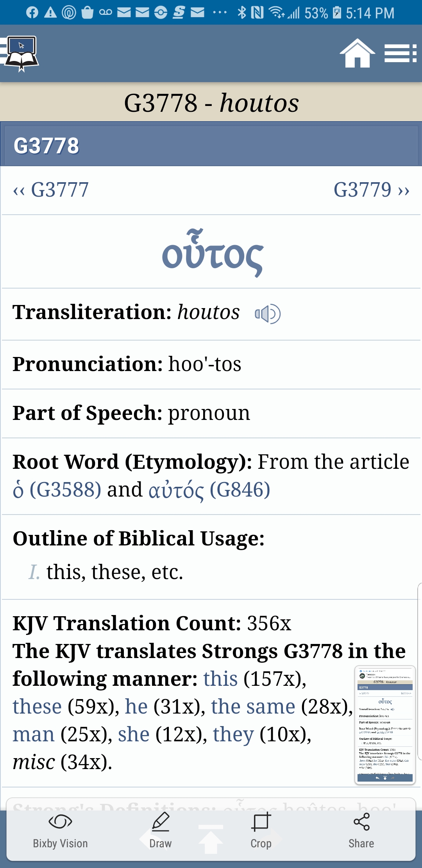422x868 pixels.
Task: Open the "these" translation link
Action: (37, 707)
